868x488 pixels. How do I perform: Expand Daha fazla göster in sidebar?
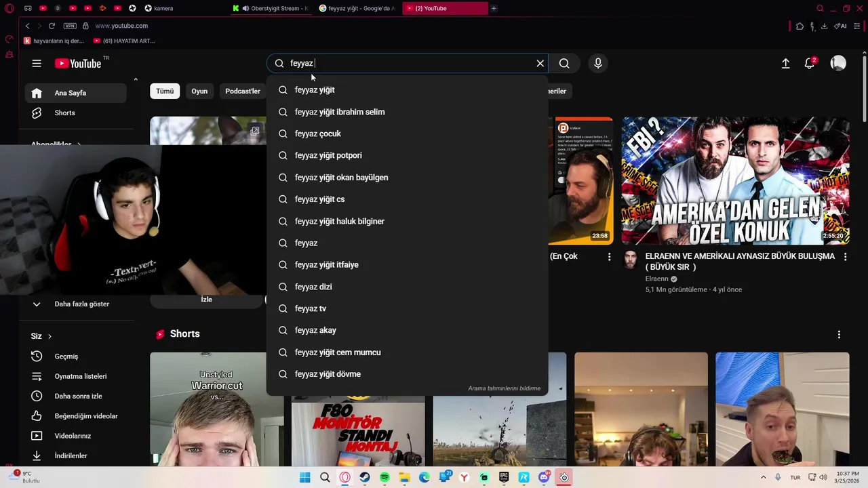pos(76,304)
